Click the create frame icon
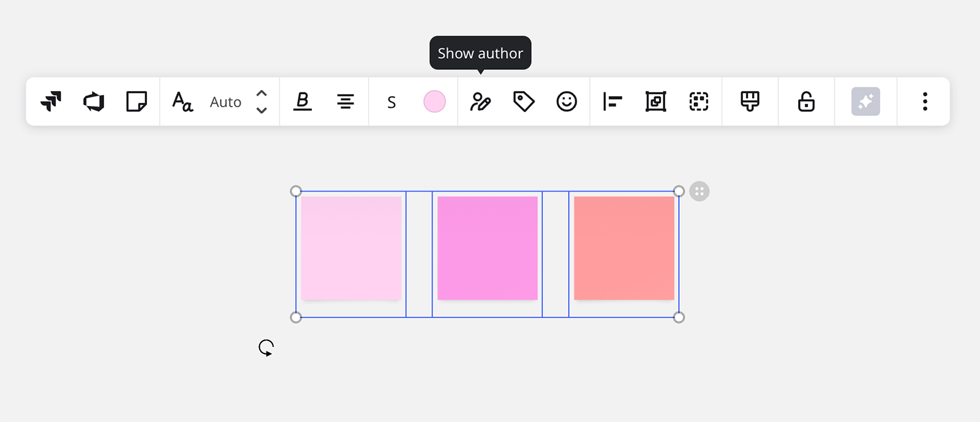This screenshot has height=422, width=980. 655,101
